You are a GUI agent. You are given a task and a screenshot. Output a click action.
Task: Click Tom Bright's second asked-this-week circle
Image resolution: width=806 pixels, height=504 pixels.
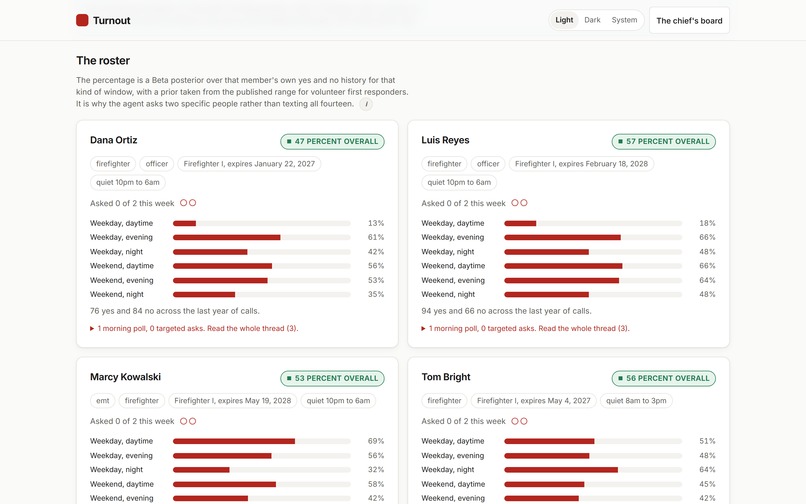(524, 421)
